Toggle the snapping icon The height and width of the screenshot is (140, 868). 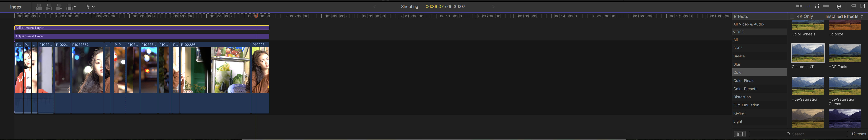click(826, 6)
